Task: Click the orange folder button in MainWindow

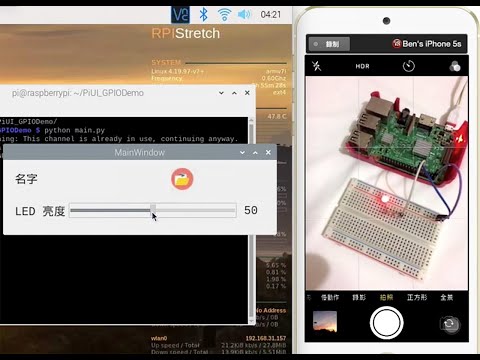Action: (182, 179)
